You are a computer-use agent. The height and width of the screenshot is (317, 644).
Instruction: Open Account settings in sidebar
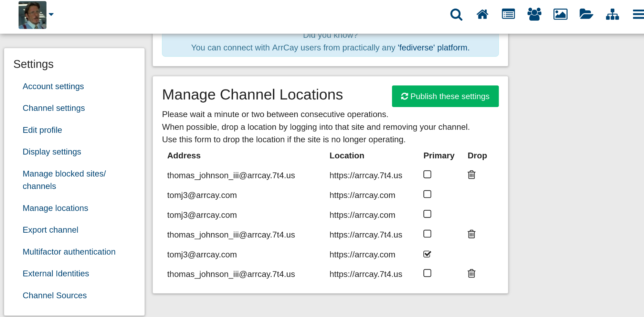click(53, 86)
